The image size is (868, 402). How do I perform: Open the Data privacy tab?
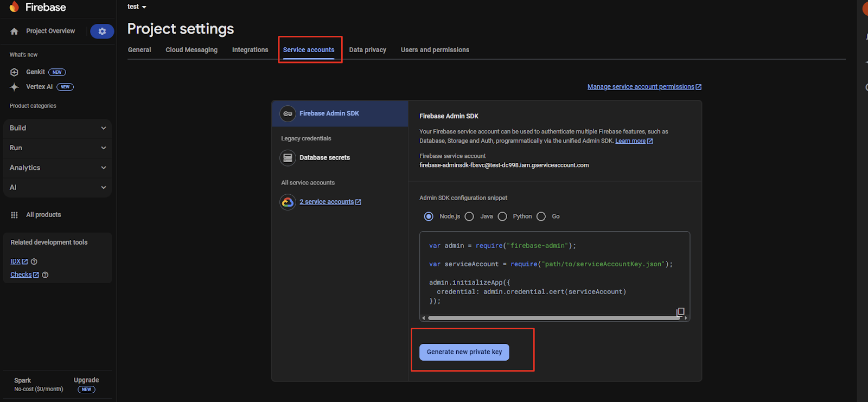point(368,50)
